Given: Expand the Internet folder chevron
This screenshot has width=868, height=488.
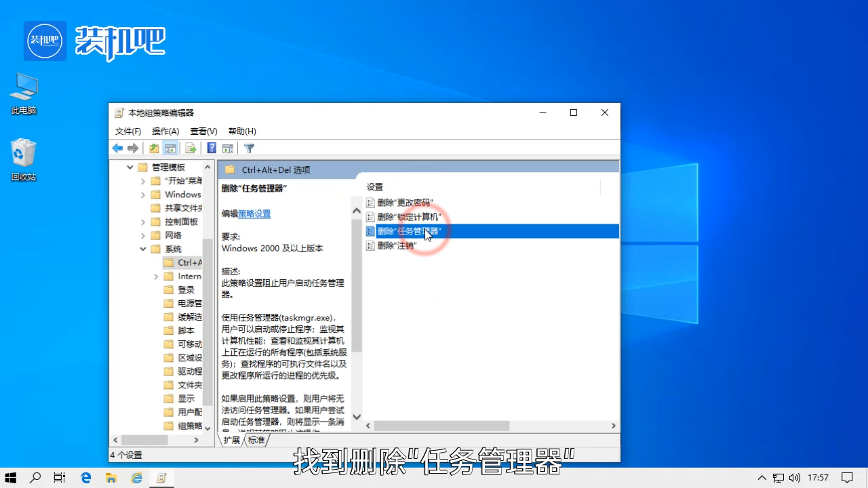Looking at the screenshot, I should coord(156,276).
